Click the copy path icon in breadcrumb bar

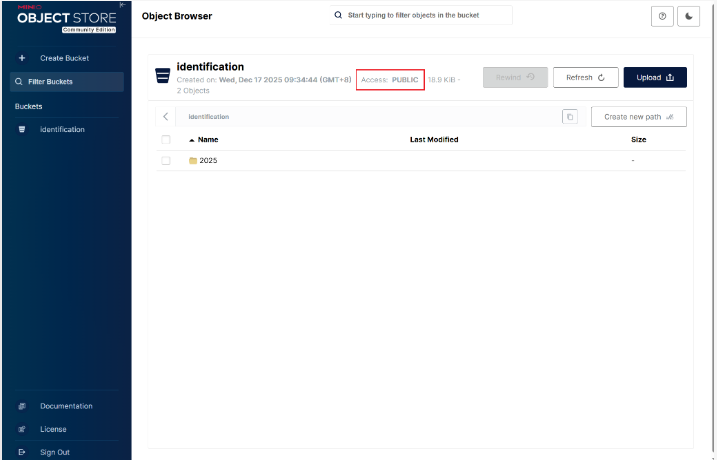click(570, 117)
